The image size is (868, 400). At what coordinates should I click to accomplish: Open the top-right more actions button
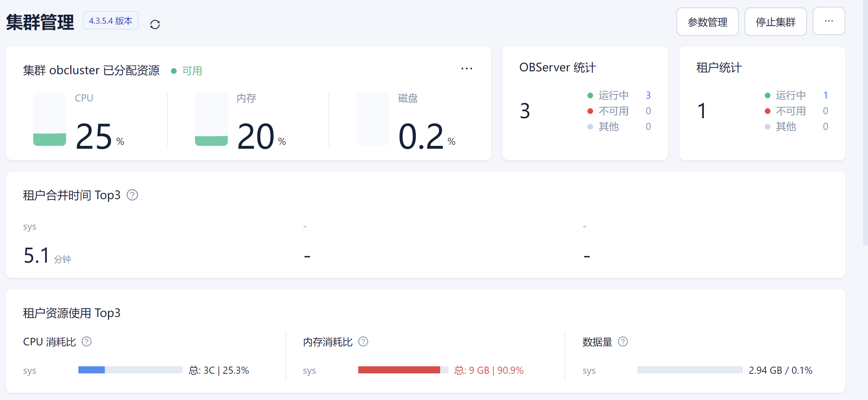(x=829, y=21)
